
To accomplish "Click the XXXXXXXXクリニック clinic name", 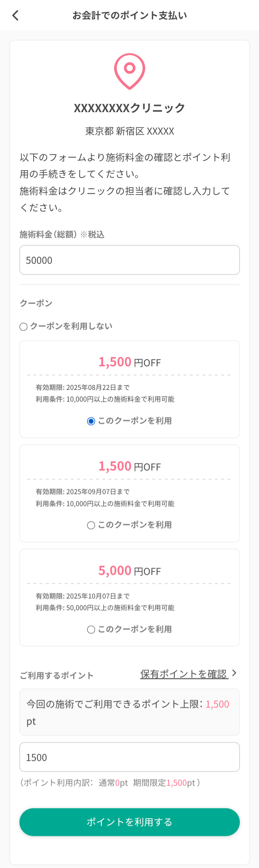I will (129, 108).
